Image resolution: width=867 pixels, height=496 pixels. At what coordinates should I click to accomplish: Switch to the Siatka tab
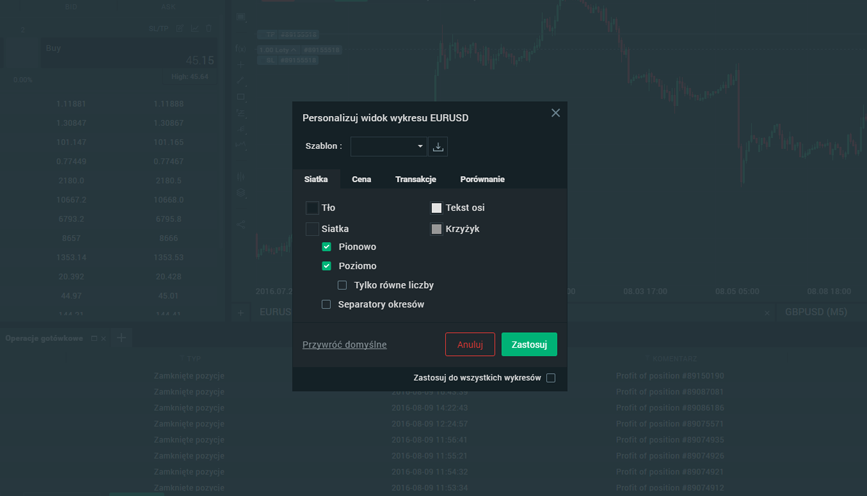pos(316,179)
